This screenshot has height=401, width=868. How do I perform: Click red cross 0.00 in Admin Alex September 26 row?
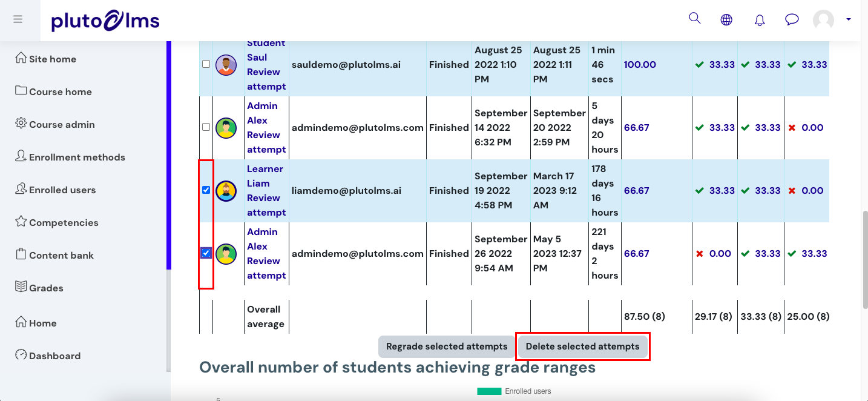(713, 254)
